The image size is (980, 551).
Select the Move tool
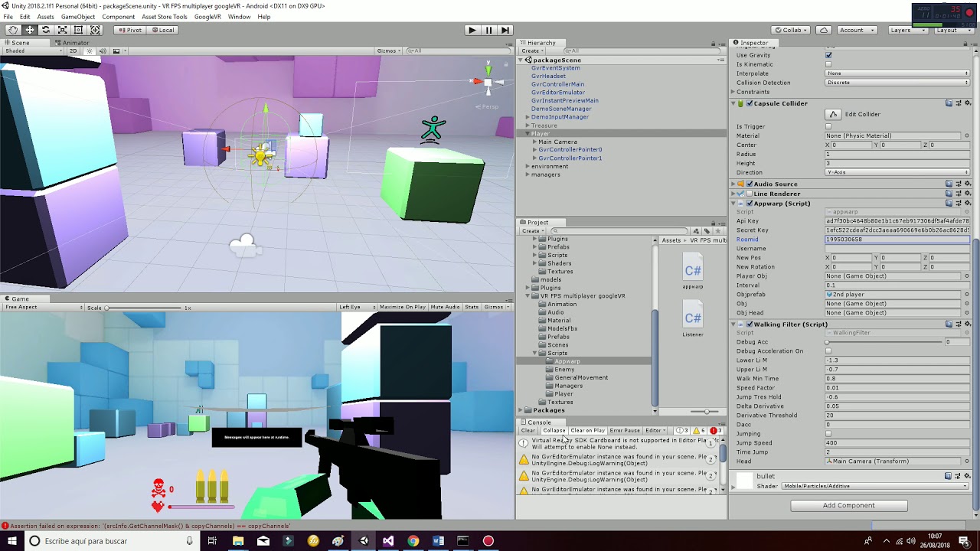[29, 30]
